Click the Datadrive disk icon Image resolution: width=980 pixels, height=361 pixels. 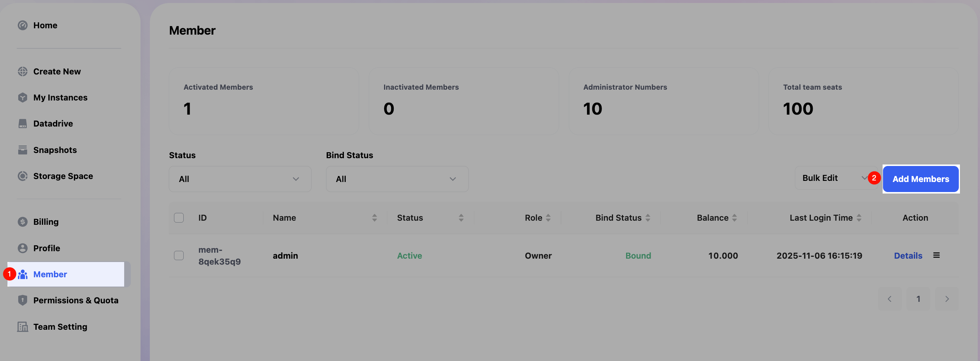[x=22, y=124]
